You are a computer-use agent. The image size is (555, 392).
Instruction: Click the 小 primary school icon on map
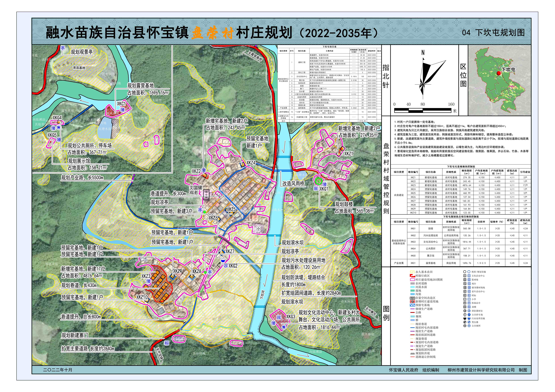point(258,228)
